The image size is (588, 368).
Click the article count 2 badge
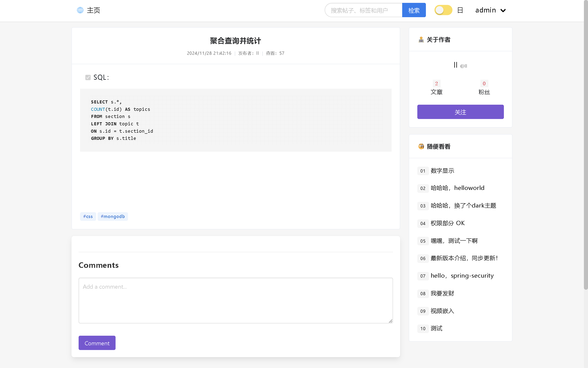tap(436, 83)
